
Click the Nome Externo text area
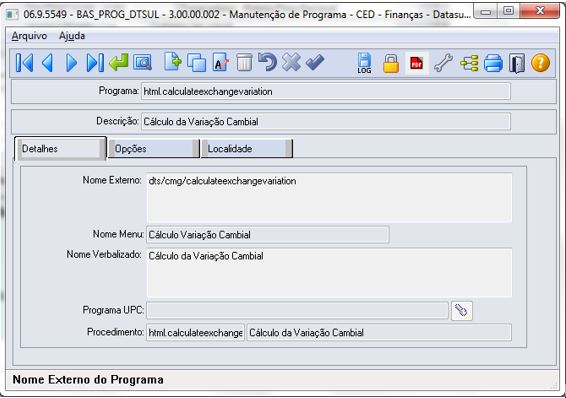point(329,198)
